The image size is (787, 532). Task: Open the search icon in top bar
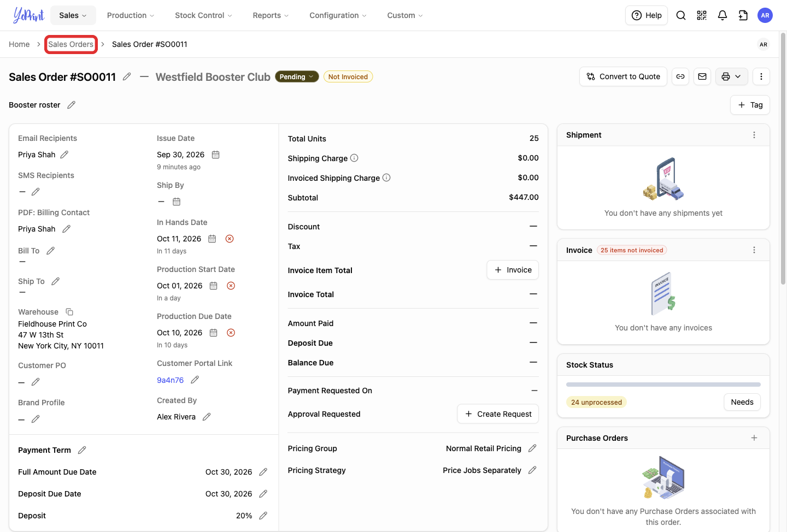681,15
